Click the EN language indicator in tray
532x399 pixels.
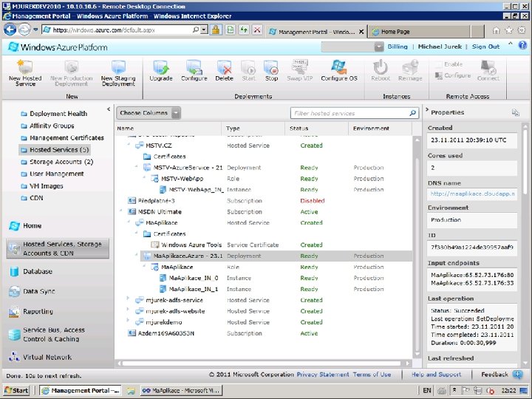427,391
